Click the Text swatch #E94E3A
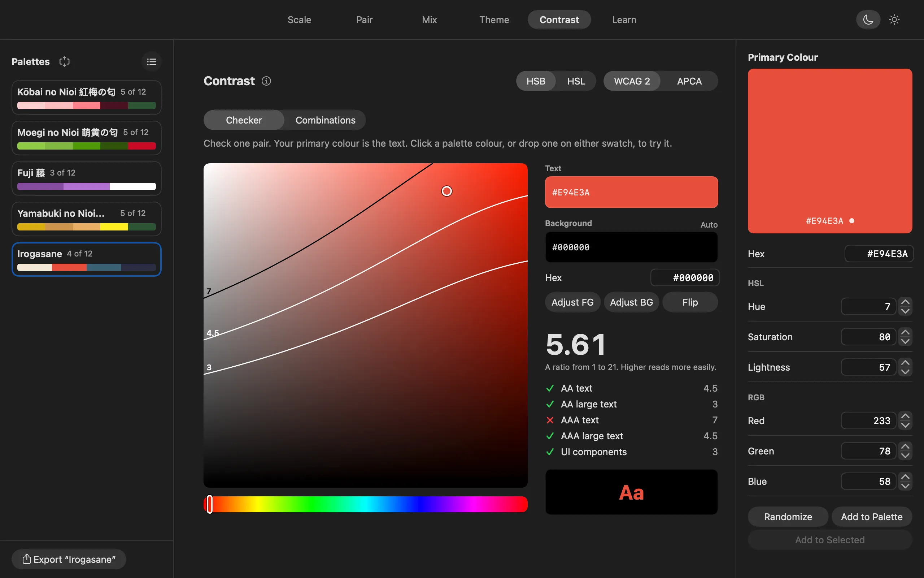Viewport: 924px width, 578px height. (x=631, y=192)
